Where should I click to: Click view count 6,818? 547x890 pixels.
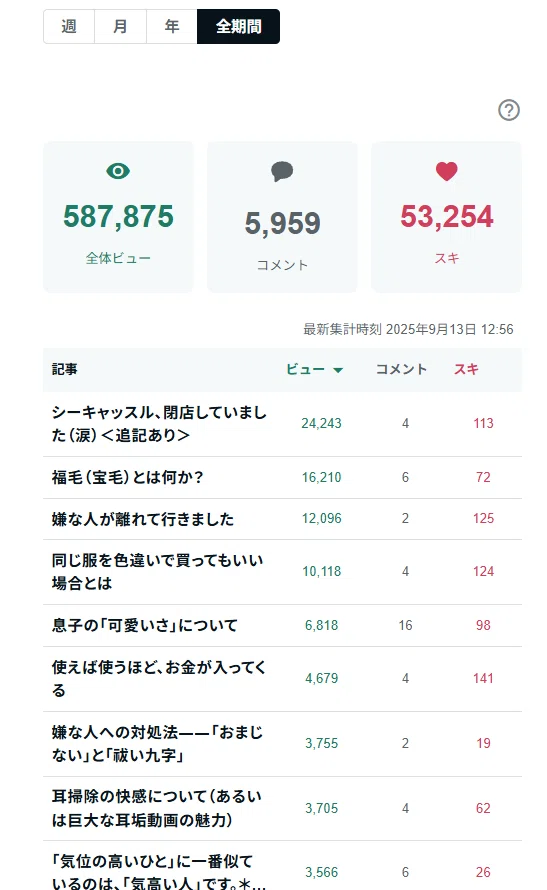point(321,625)
